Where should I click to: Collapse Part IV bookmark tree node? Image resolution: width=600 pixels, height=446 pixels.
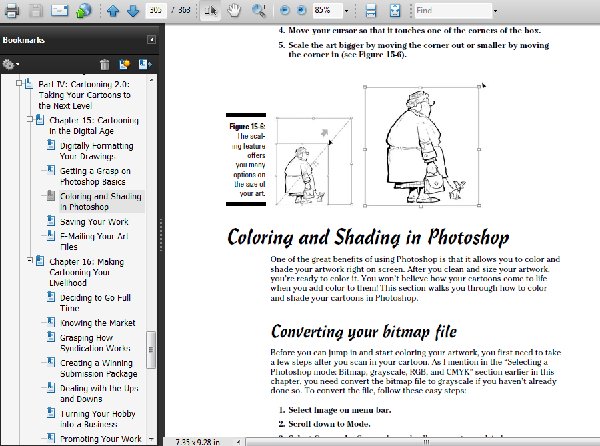coord(19,83)
